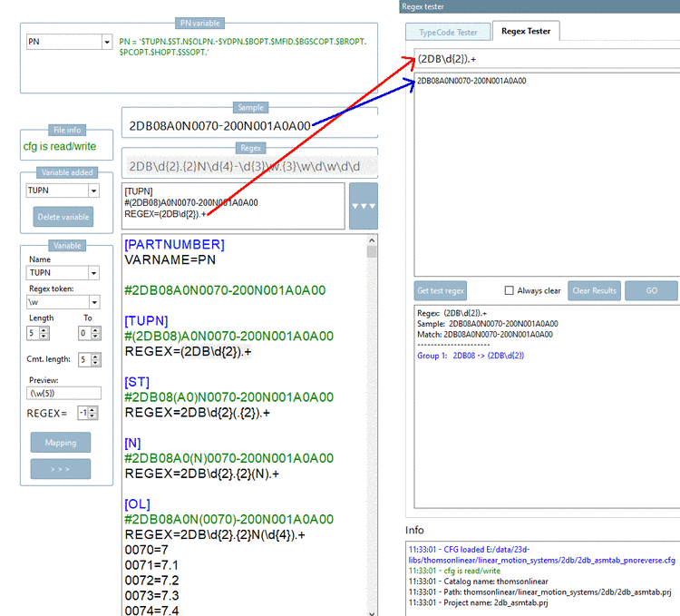The image size is (680, 616).
Task: Click the Project name: 2db_asmtab.prj log line
Action: (x=479, y=602)
